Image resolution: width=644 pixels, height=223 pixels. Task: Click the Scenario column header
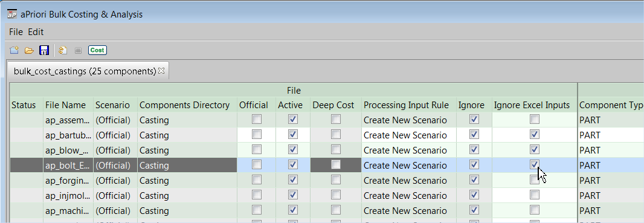click(115, 105)
